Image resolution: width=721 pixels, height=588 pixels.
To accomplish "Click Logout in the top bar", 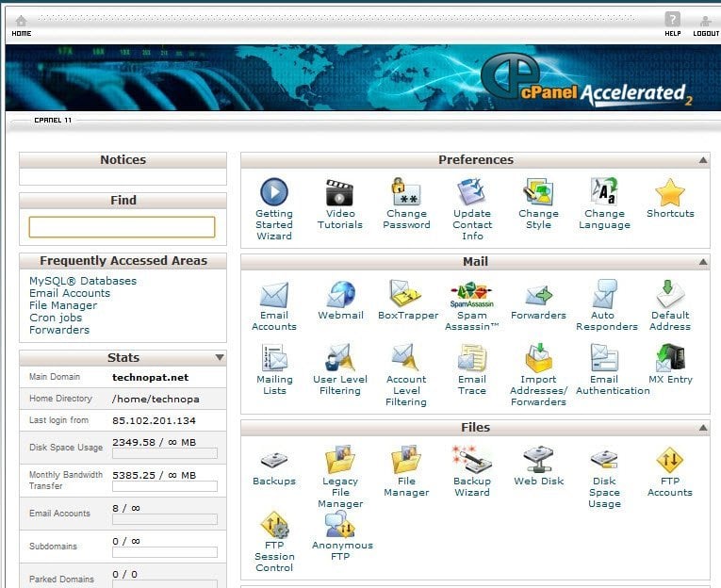I will coord(706,25).
